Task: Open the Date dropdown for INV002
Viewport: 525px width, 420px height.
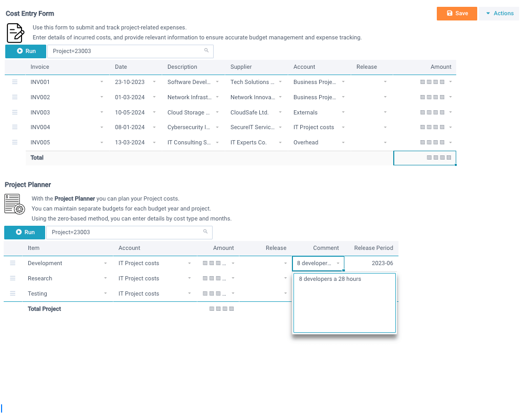Action: 154,97
